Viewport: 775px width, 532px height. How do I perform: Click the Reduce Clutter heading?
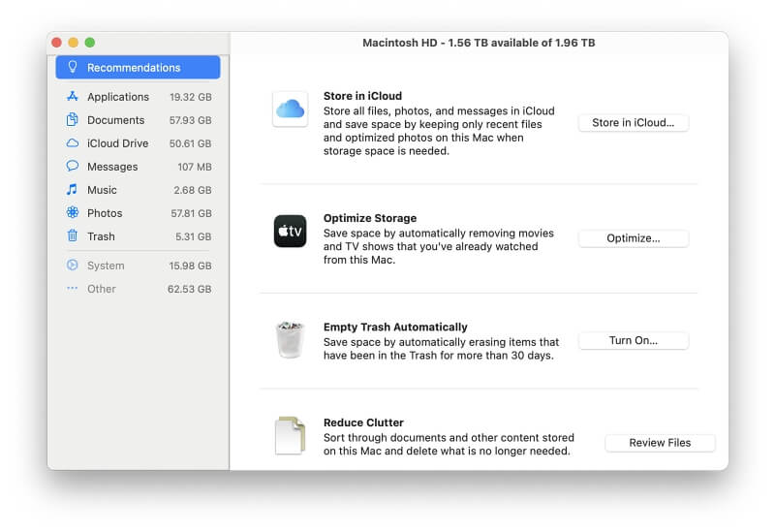click(x=364, y=422)
